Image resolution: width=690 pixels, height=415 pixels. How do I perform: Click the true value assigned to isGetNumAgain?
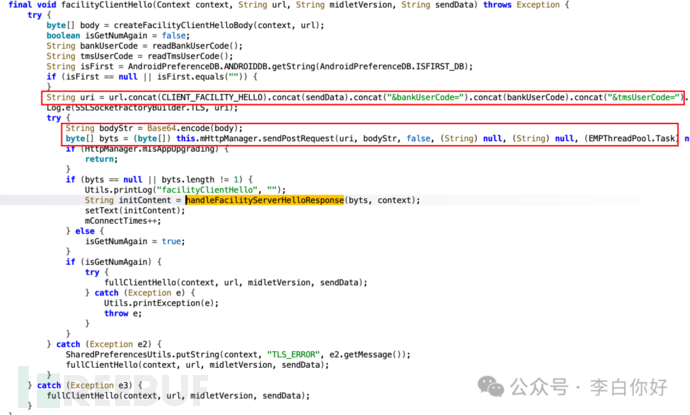tap(171, 241)
